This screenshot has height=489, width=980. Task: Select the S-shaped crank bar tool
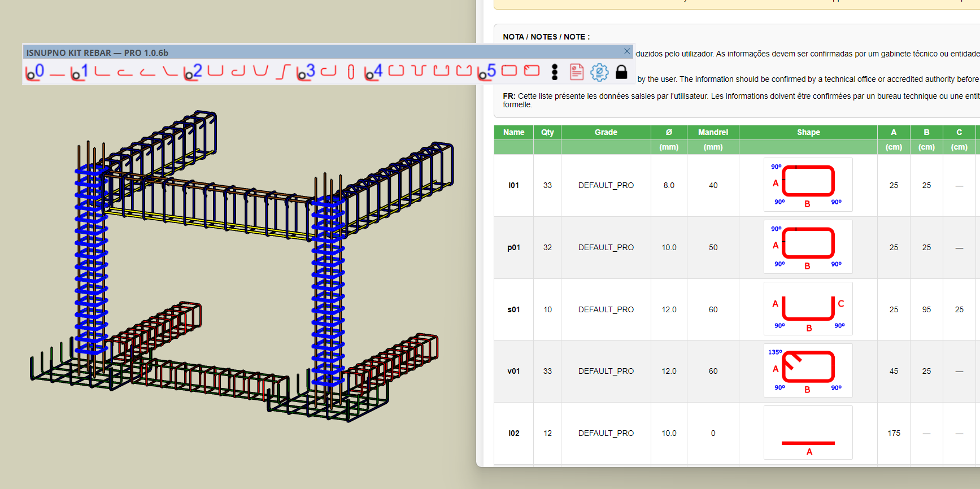(282, 72)
